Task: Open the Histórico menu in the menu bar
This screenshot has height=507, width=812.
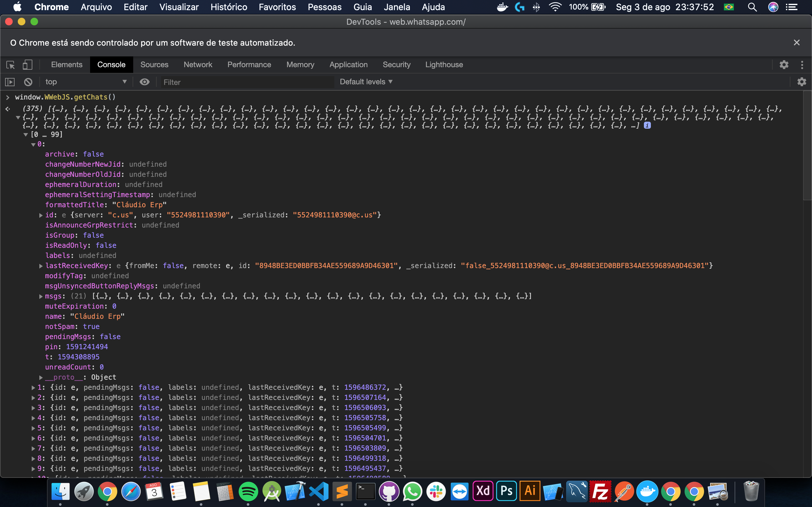Action: point(228,7)
